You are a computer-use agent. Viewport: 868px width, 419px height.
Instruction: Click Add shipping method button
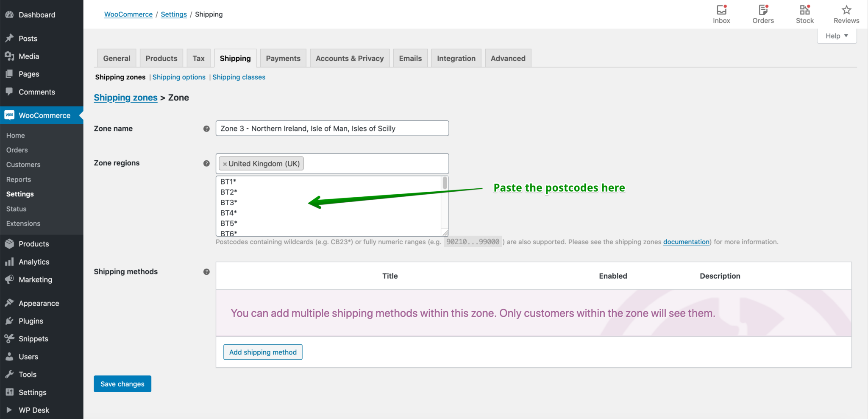(x=263, y=352)
